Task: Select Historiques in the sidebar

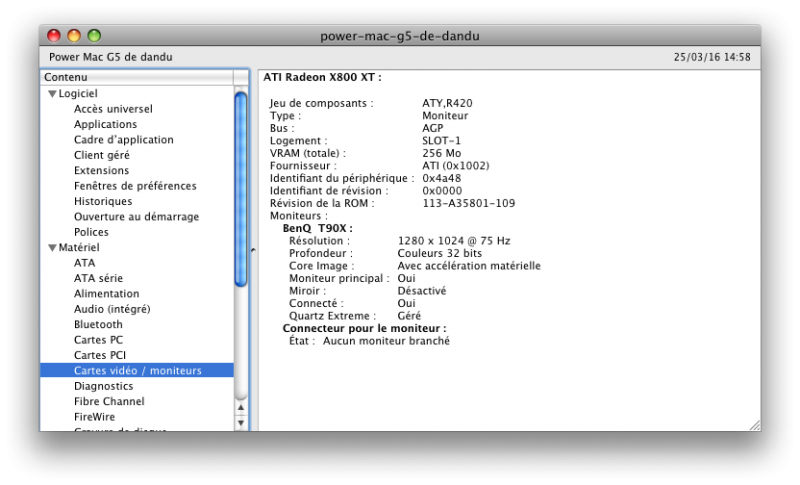Action: [103, 201]
